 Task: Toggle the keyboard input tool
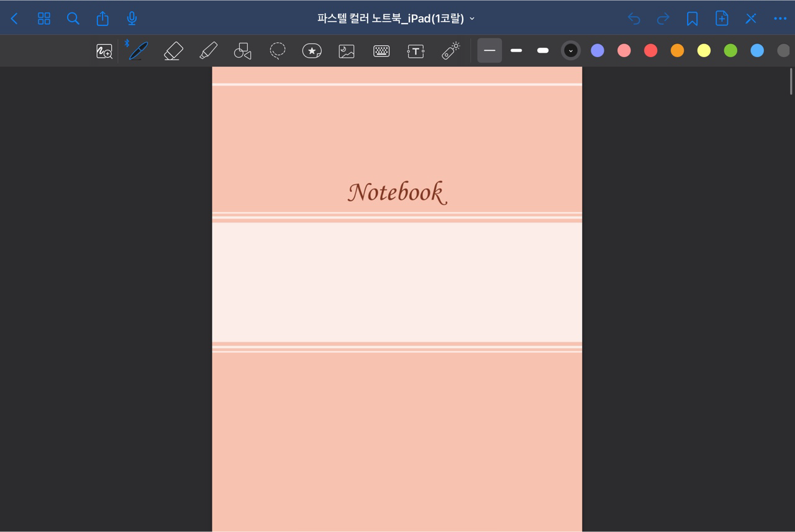point(381,50)
